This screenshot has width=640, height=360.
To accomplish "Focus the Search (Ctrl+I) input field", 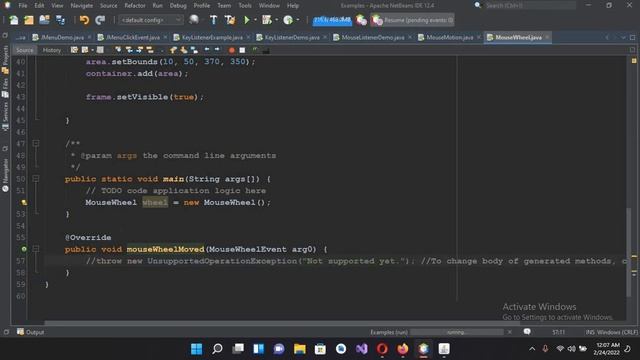I will tap(530, 6).
